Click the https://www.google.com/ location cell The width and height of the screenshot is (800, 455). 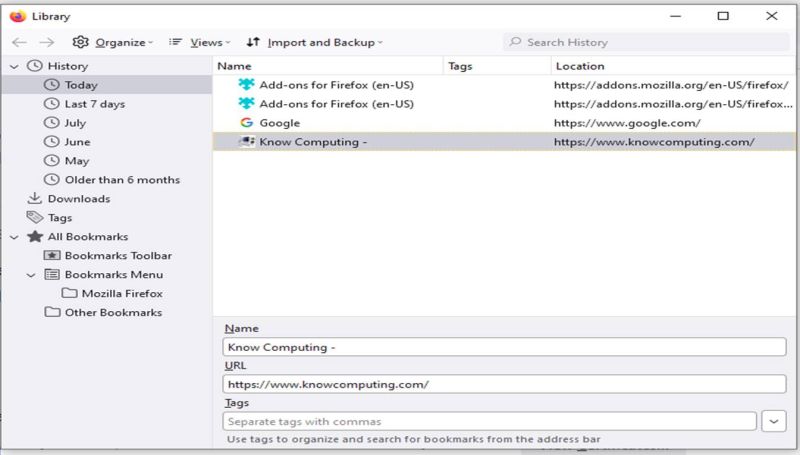coord(627,123)
